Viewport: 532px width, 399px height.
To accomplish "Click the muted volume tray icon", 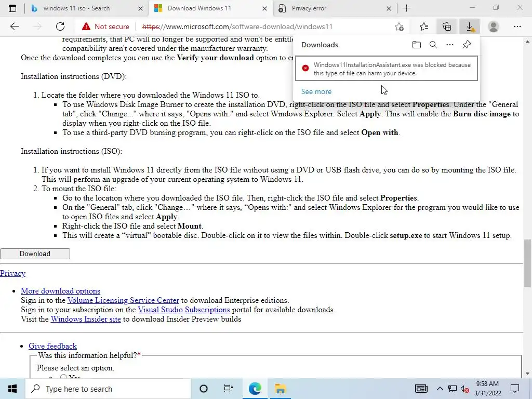I will tap(465, 389).
